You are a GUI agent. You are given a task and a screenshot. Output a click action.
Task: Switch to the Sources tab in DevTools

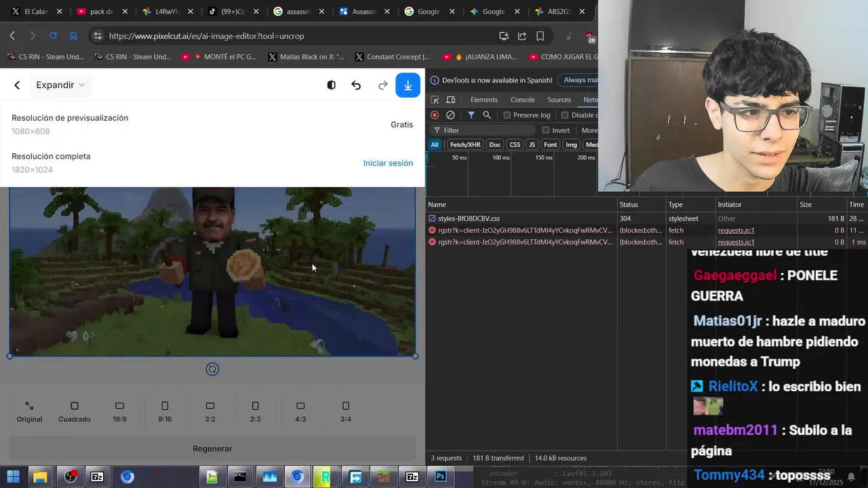559,100
